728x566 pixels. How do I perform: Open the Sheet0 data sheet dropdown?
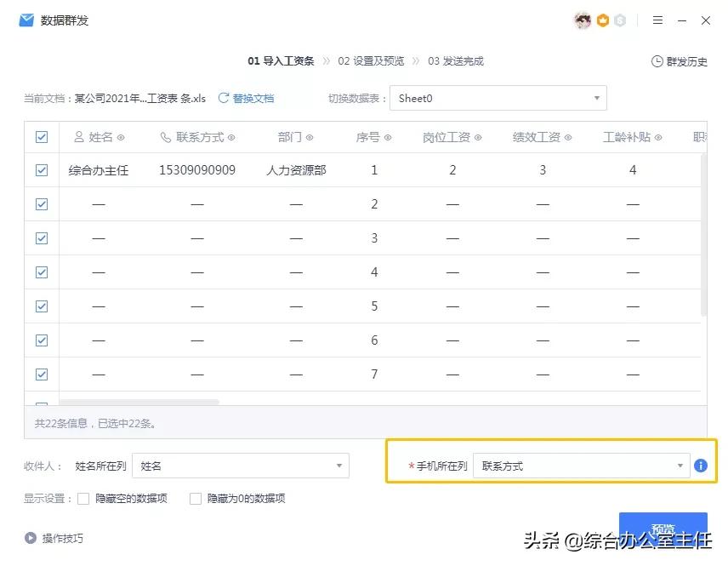498,98
